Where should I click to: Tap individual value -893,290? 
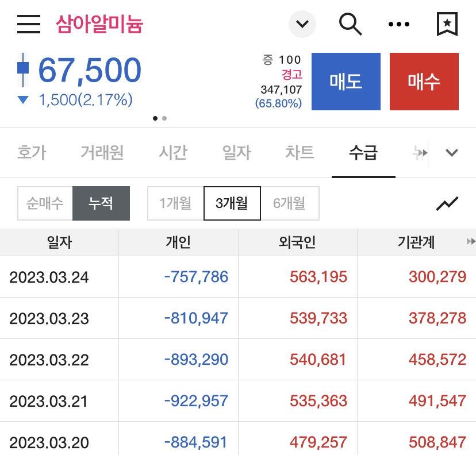pos(196,360)
